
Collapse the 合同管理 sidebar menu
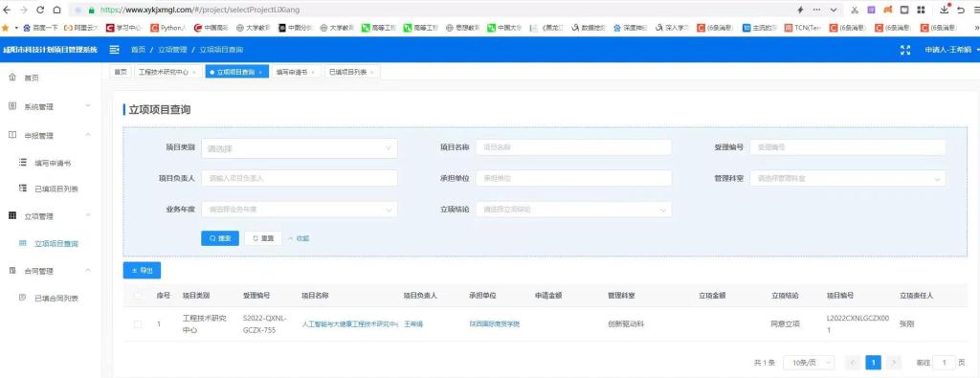88,271
